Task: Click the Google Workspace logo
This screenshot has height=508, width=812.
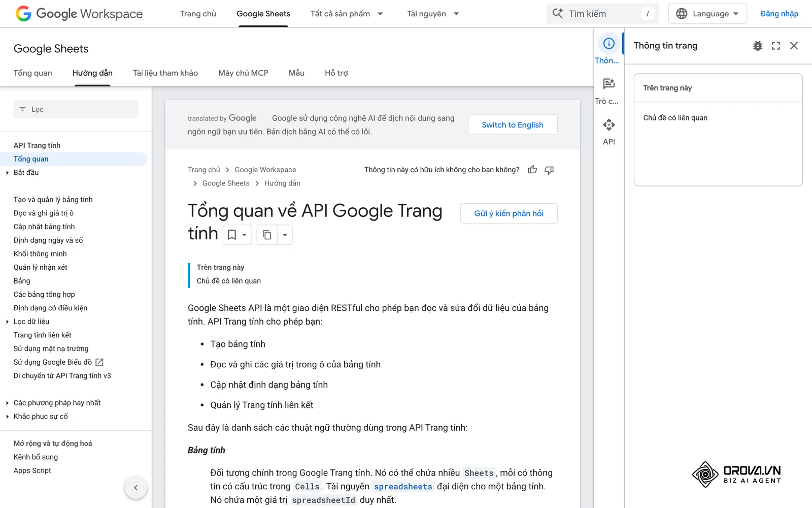Action: pos(79,14)
